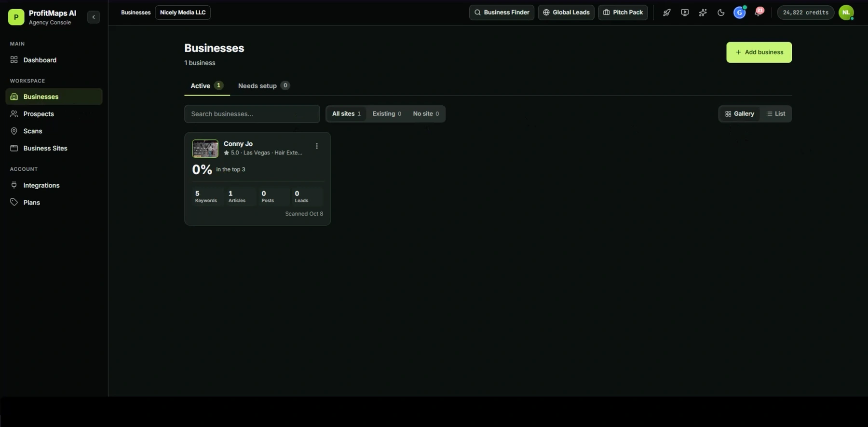Open the Conny Jo card thumbnail
Screen dimensions: 868x427
click(205, 149)
